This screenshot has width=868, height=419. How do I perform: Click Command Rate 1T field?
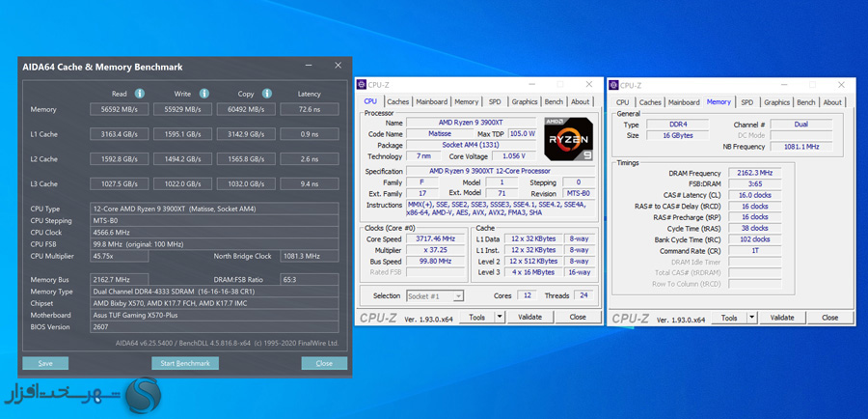coord(755,250)
